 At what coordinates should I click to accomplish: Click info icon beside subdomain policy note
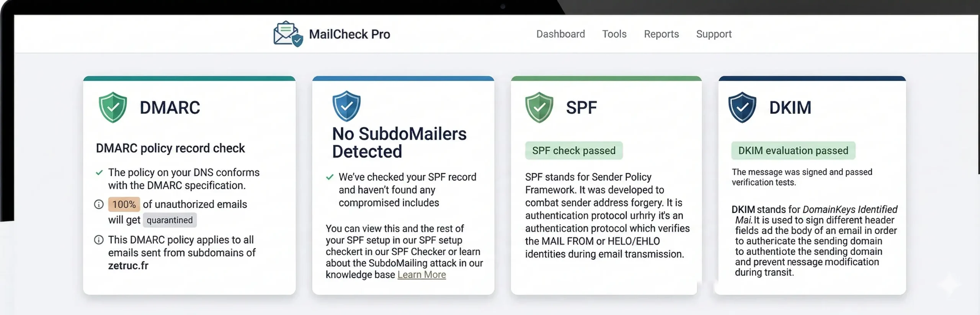[99, 240]
